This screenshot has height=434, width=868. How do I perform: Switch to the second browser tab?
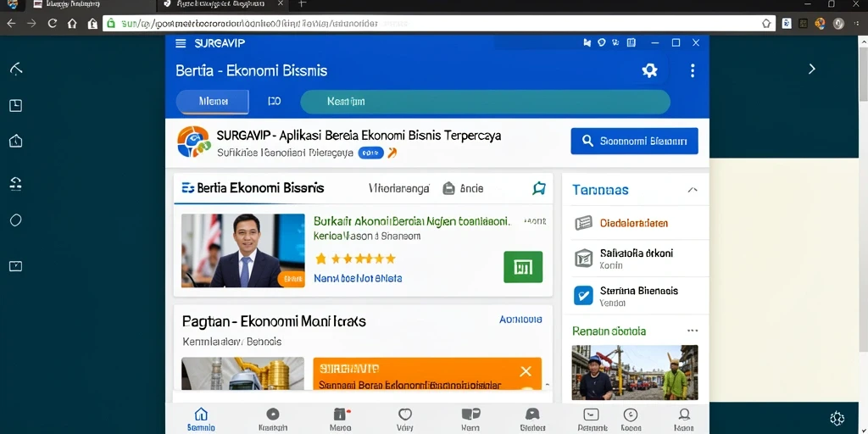(221, 5)
